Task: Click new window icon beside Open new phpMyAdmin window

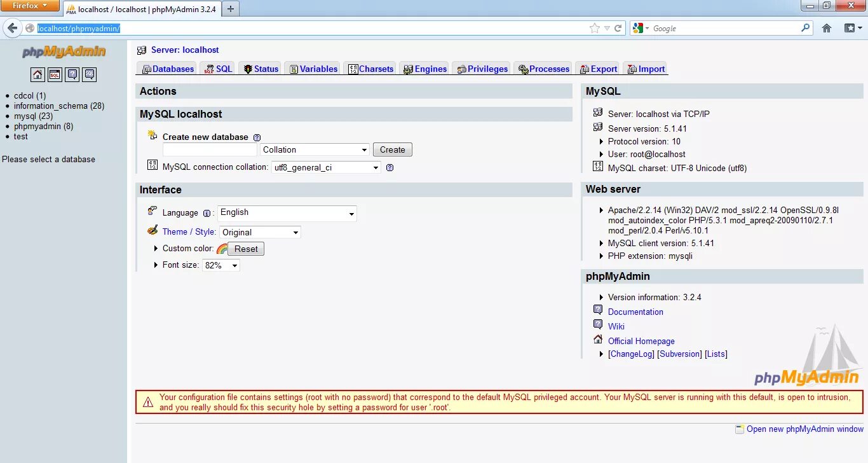Action: tap(740, 429)
